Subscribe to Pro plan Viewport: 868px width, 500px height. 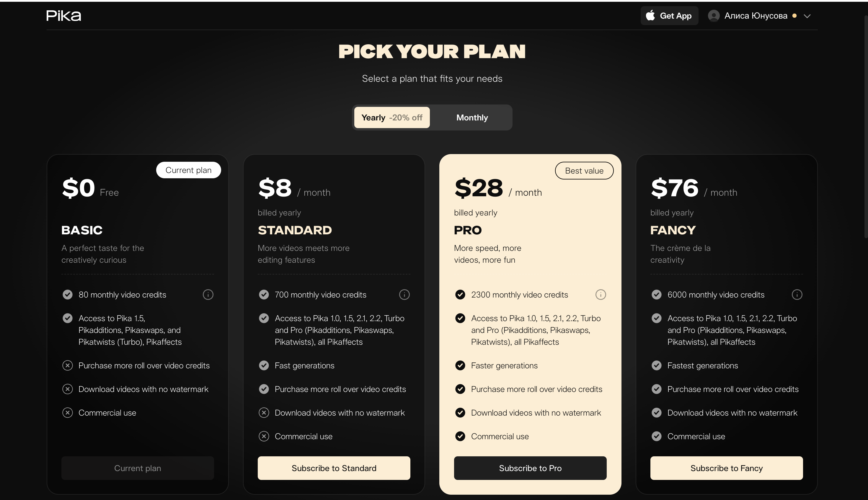click(530, 468)
